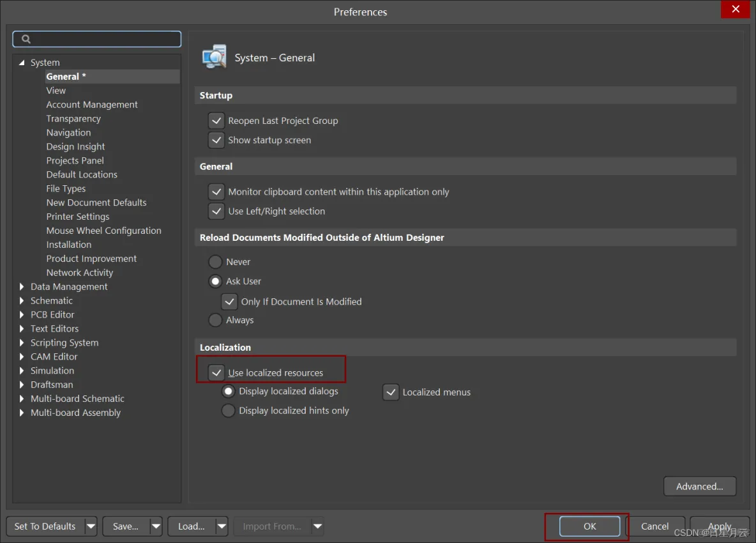The width and height of the screenshot is (756, 543).
Task: Toggle Use localized resources checkbox
Action: [216, 373]
